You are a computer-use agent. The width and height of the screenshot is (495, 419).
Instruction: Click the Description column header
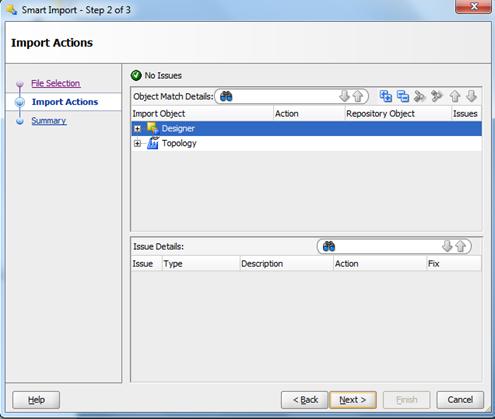click(x=286, y=264)
